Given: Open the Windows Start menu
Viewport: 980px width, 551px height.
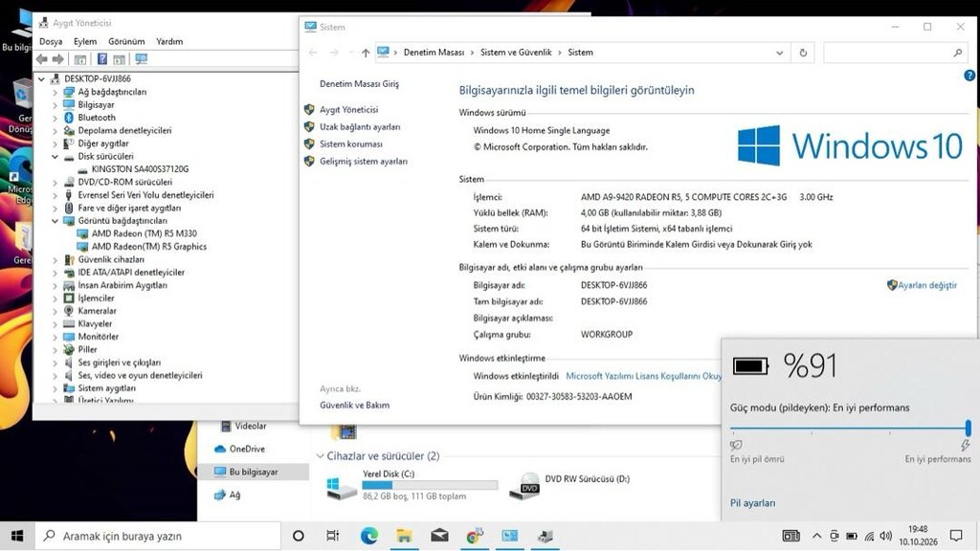Looking at the screenshot, I should (17, 536).
